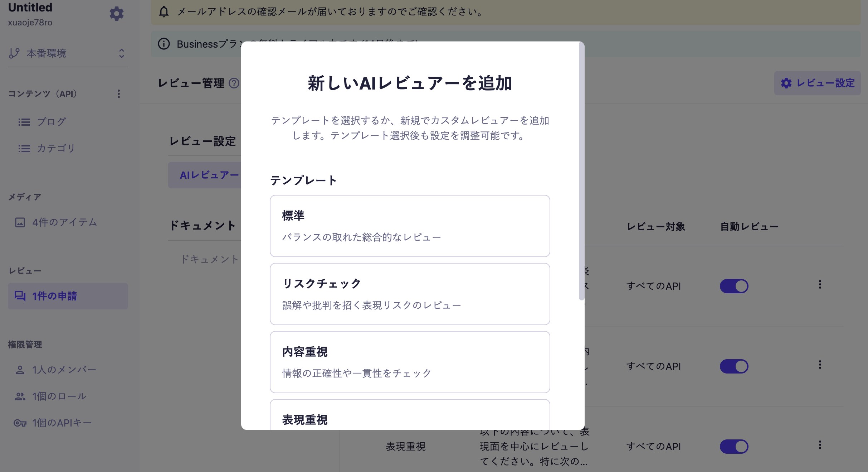Select the 標準 template card
The height and width of the screenshot is (472, 868).
point(410,226)
